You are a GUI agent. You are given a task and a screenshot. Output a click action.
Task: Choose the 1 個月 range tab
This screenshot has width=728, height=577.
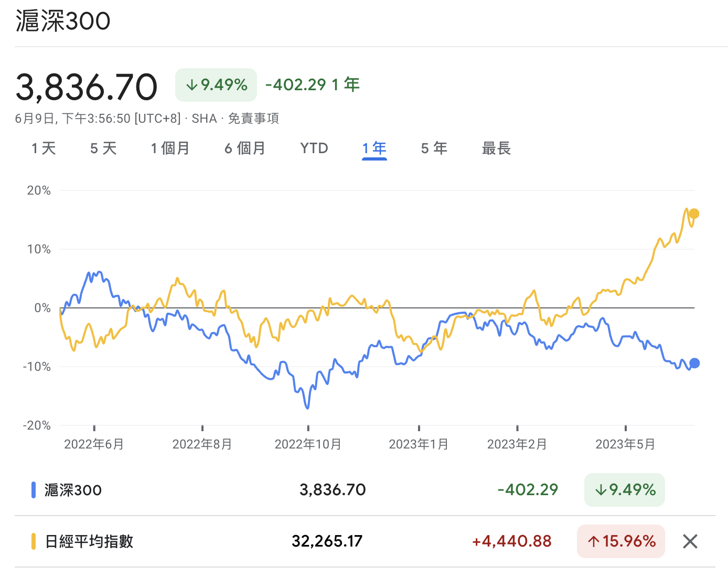170,148
